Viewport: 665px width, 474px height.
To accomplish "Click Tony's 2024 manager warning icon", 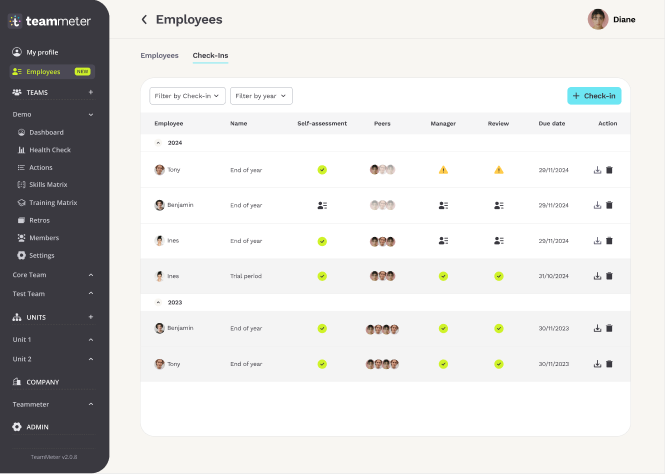I will coord(443,170).
